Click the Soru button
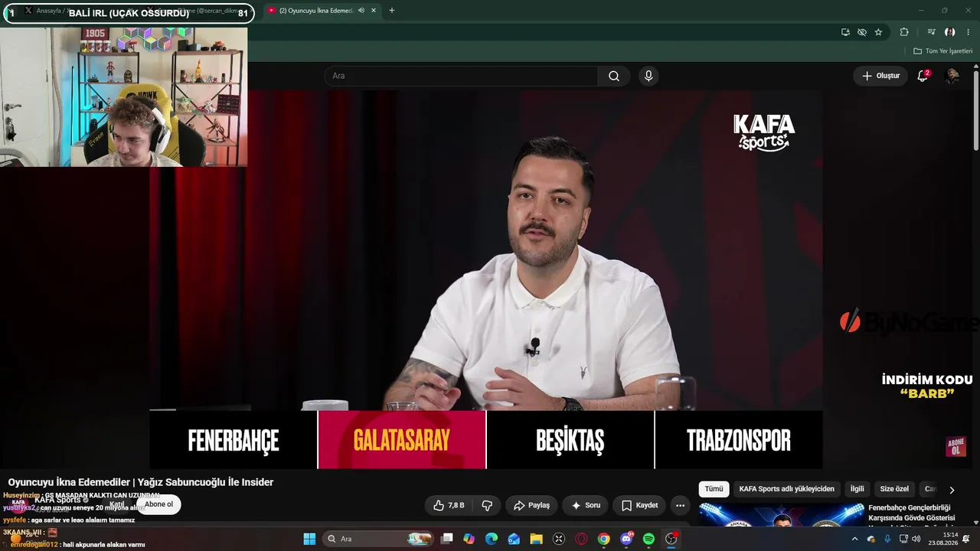 [586, 505]
